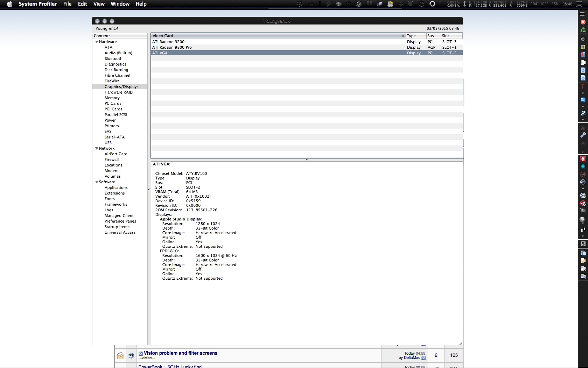Open the Time Machine menu bar icon
Viewport: 588px width, 368px height.
(x=432, y=4)
